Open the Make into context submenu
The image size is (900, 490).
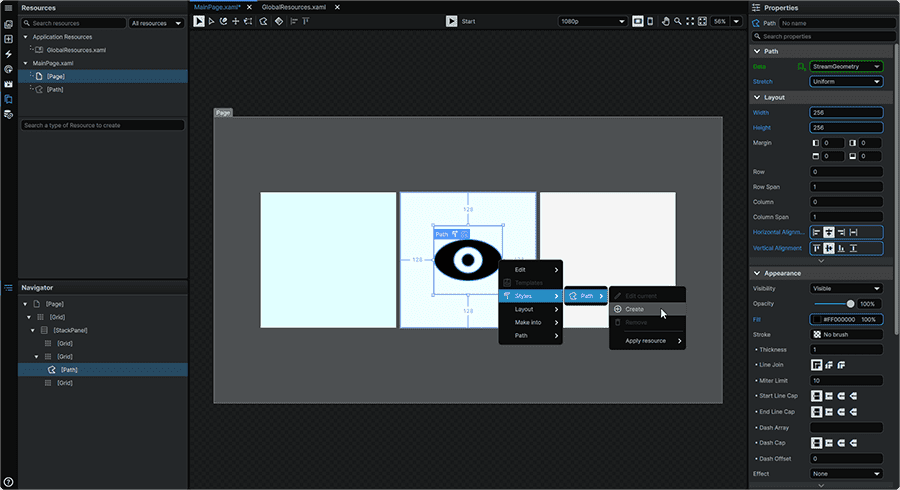(530, 322)
